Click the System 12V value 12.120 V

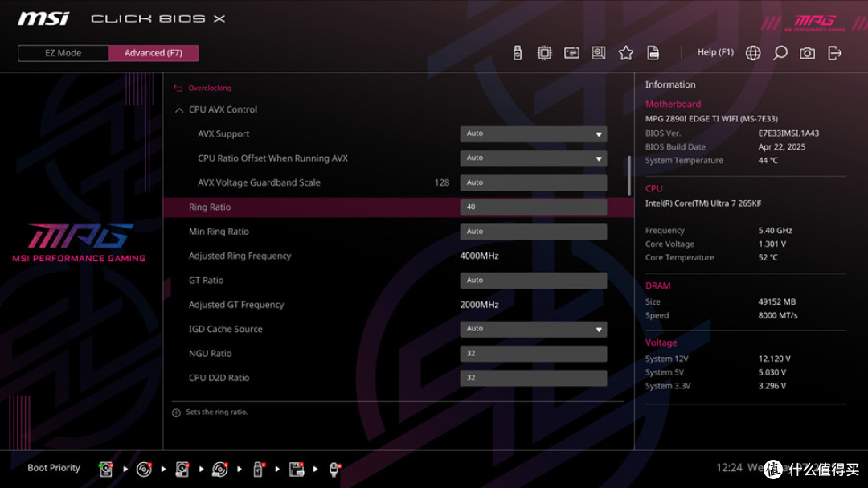[775, 359]
